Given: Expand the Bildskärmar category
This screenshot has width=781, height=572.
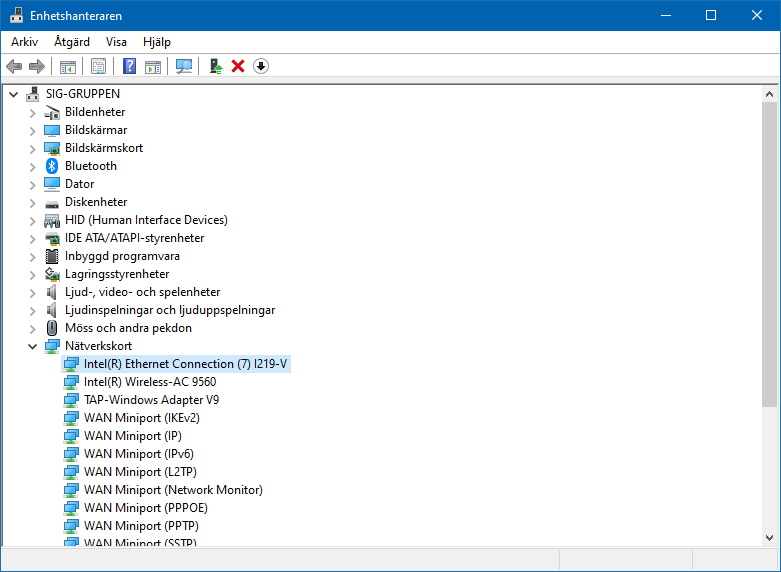Looking at the screenshot, I should click(32, 131).
